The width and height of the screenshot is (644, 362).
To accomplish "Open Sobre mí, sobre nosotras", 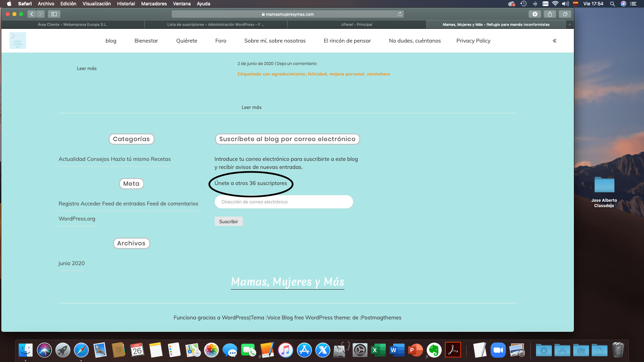I will pos(275,41).
